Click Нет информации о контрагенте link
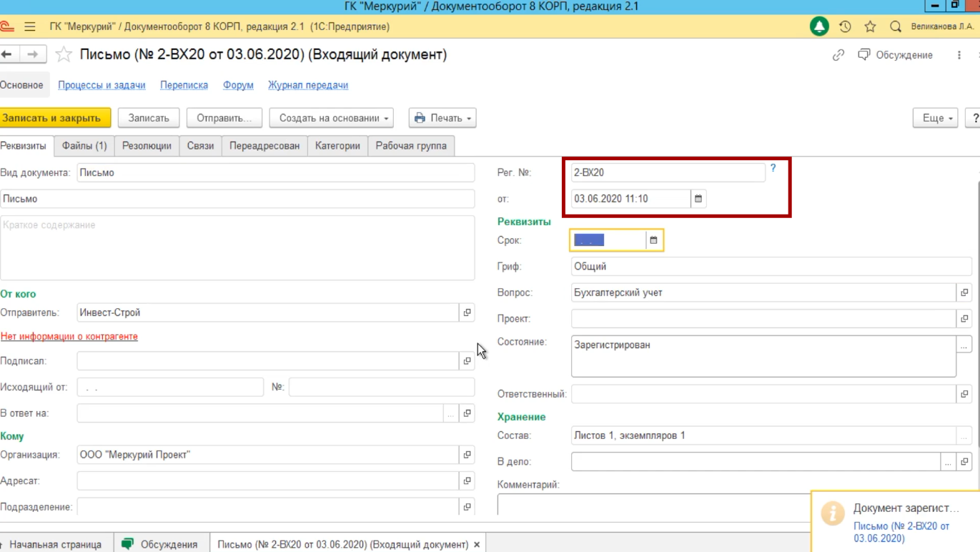 pyautogui.click(x=69, y=336)
